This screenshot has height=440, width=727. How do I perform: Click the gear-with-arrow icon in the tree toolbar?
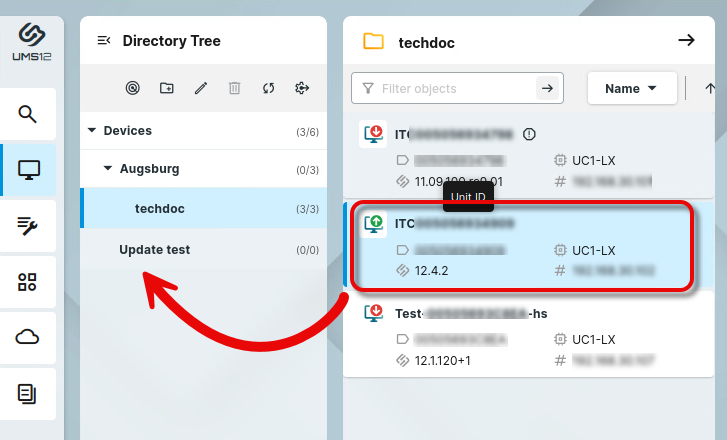point(302,88)
